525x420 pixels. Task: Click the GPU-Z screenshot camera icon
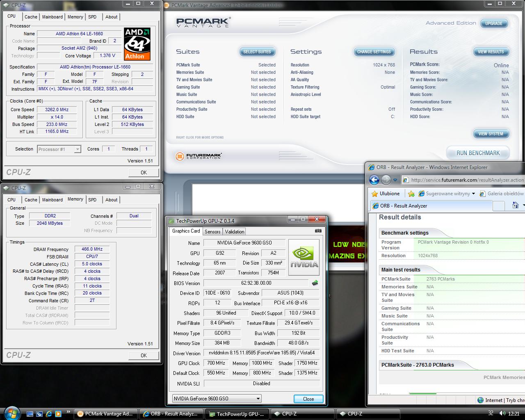click(x=318, y=231)
